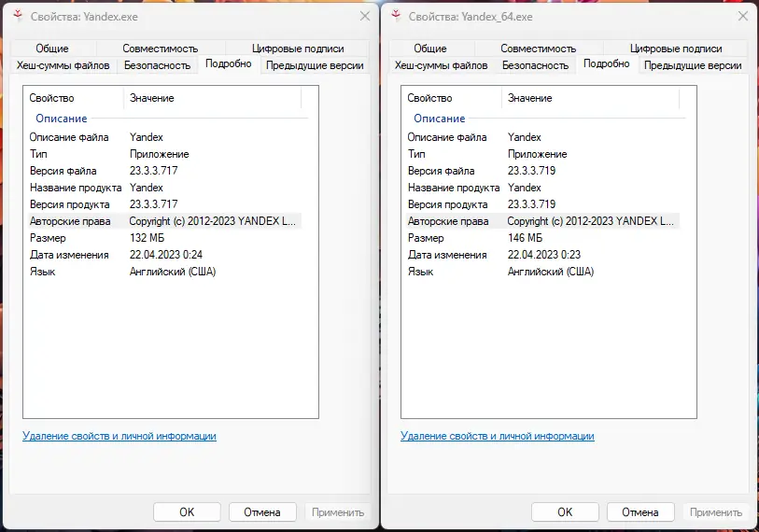The height and width of the screenshot is (532, 759).
Task: Close the Yandex.exe properties window
Action: [364, 17]
